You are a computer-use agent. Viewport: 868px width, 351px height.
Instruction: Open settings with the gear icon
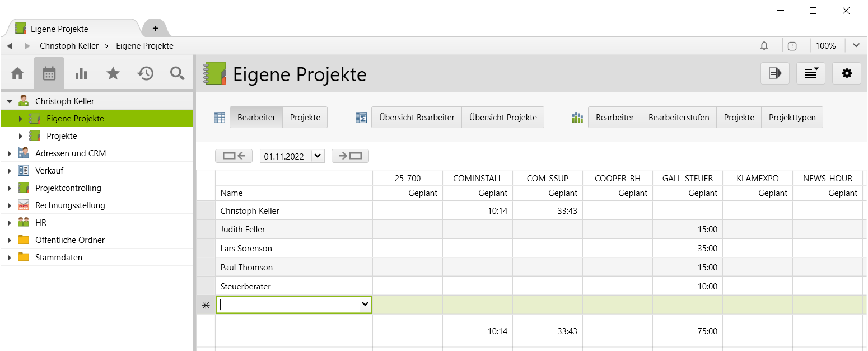pos(847,73)
